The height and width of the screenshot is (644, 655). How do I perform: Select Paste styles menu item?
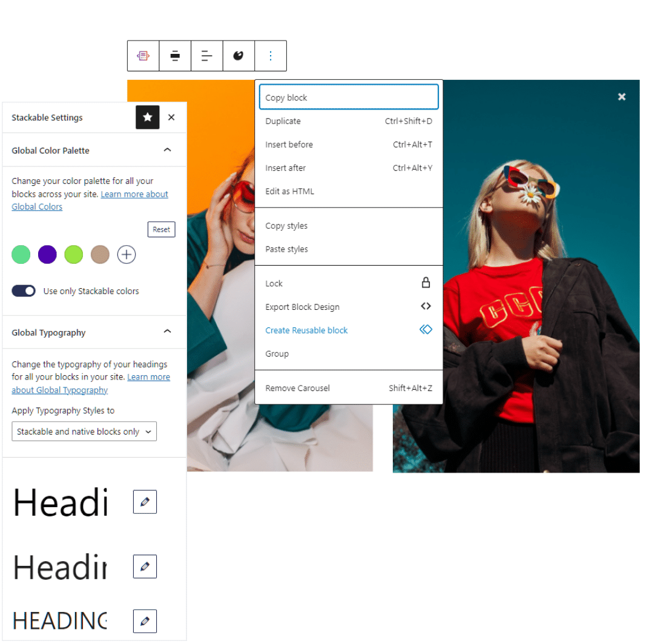tap(349, 249)
